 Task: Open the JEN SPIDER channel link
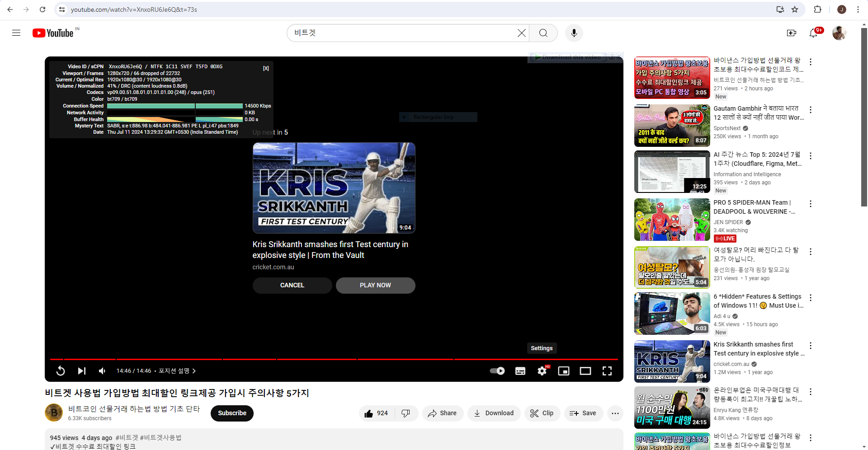(x=728, y=222)
